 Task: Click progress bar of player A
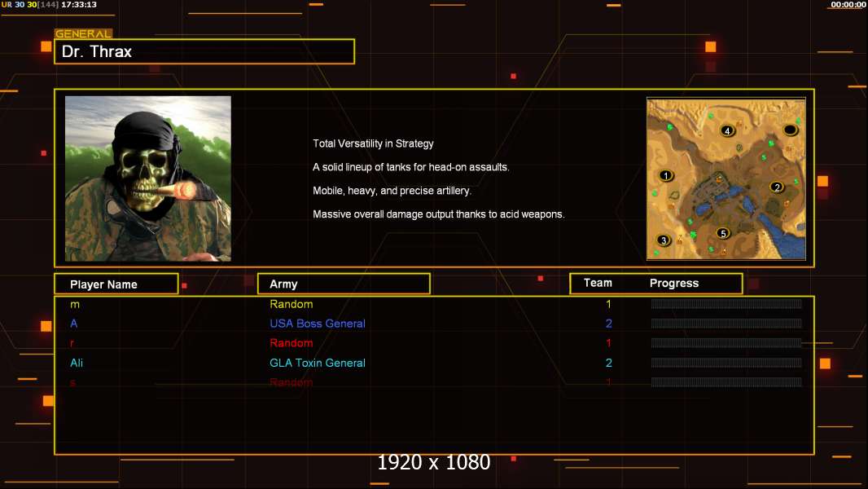pos(726,324)
